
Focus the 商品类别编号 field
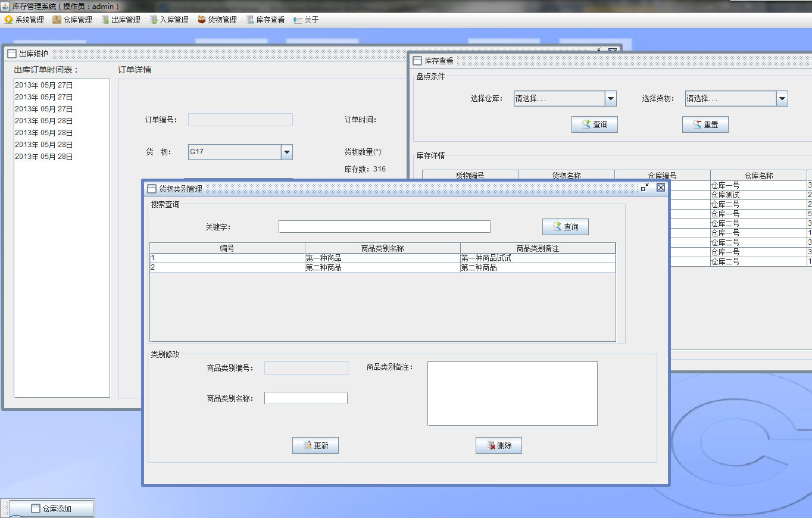pos(305,368)
